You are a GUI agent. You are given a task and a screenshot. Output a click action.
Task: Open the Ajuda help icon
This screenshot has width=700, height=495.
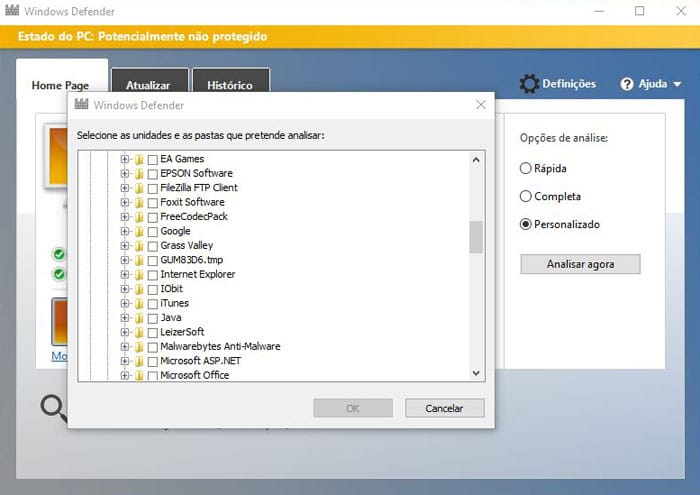coord(627,84)
